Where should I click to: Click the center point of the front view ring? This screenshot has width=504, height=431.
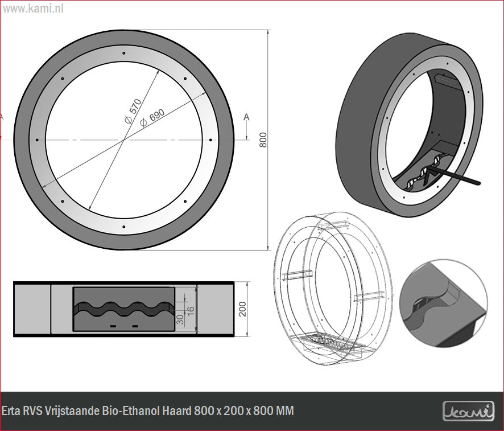pyautogui.click(x=123, y=140)
